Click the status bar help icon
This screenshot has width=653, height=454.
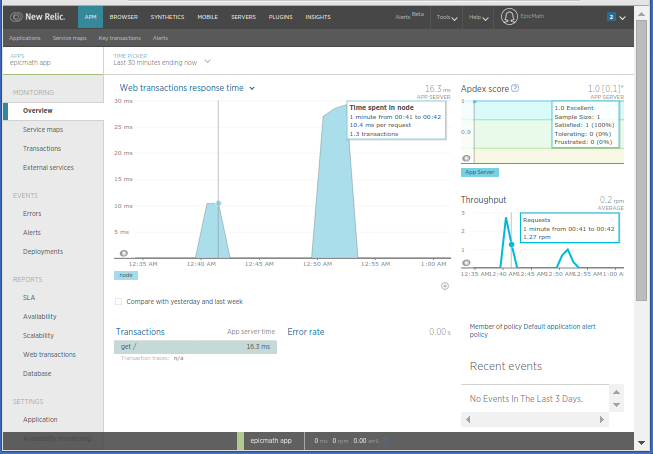(385, 441)
